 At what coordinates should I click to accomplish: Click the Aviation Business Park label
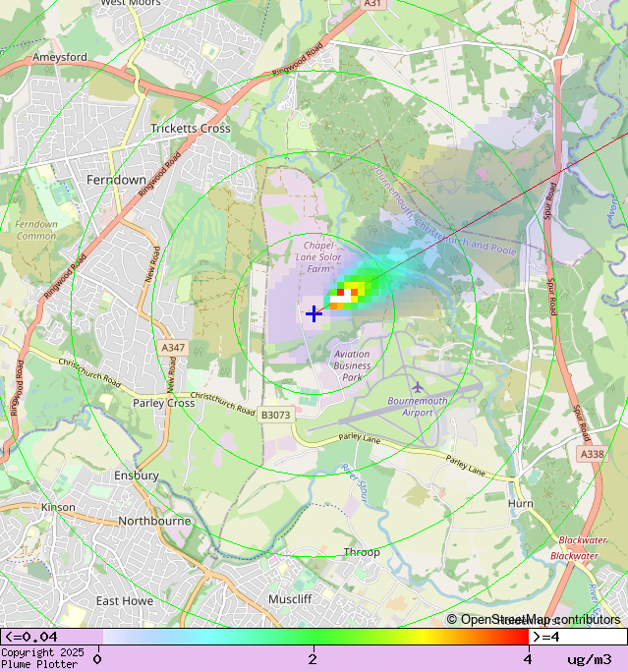(352, 365)
